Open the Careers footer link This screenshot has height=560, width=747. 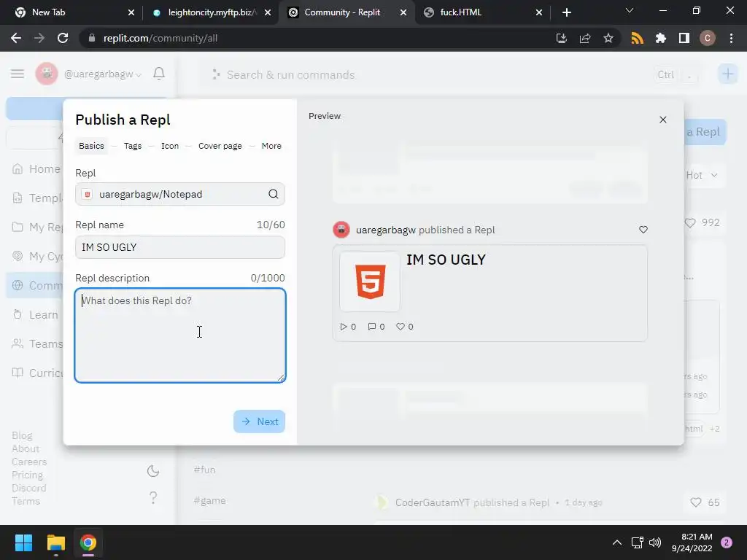[x=29, y=462]
